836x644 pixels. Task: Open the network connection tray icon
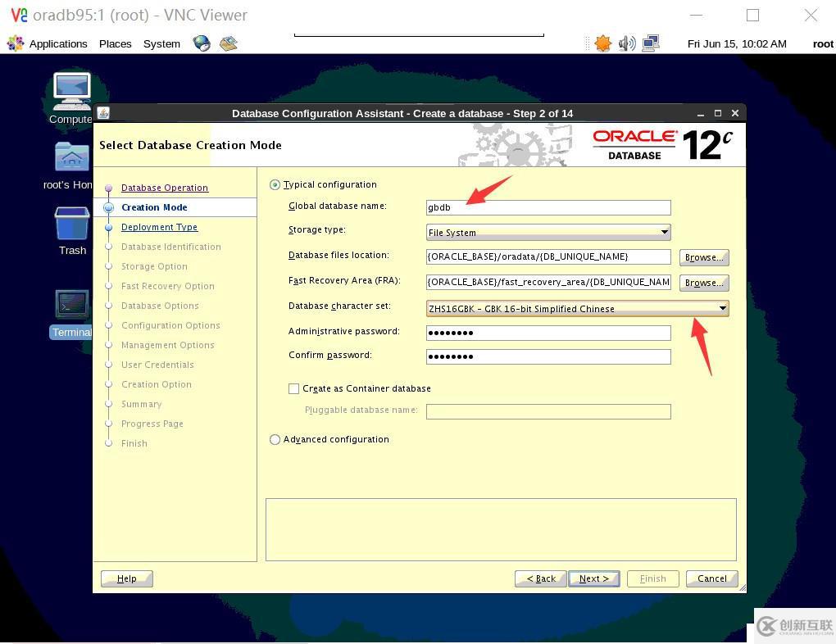pyautogui.click(x=651, y=43)
